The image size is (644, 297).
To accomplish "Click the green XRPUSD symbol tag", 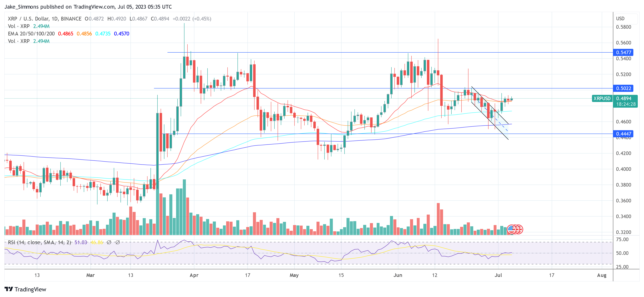I will click(602, 98).
